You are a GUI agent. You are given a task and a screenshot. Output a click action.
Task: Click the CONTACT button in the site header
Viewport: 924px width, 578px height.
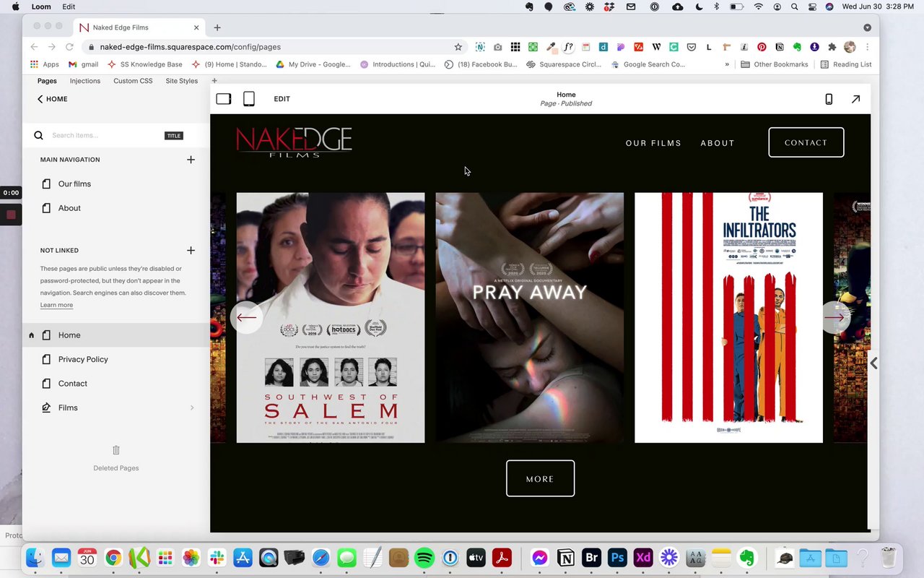[x=806, y=142]
